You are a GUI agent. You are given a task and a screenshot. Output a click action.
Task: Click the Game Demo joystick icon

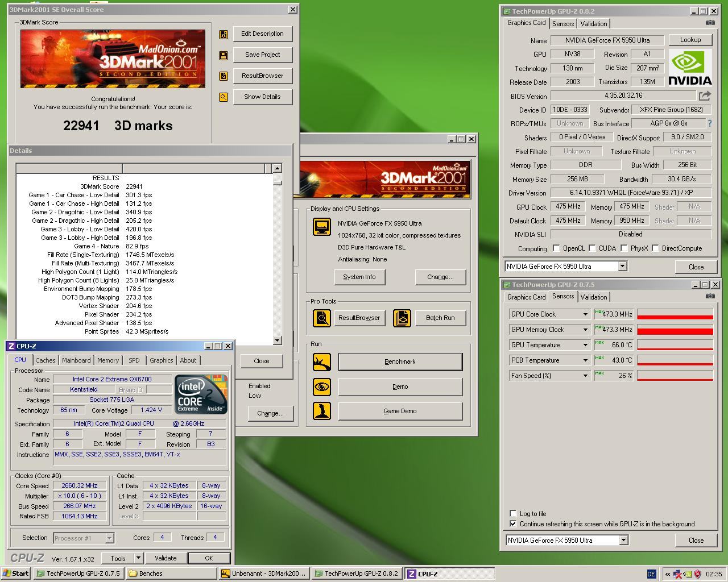tap(322, 411)
